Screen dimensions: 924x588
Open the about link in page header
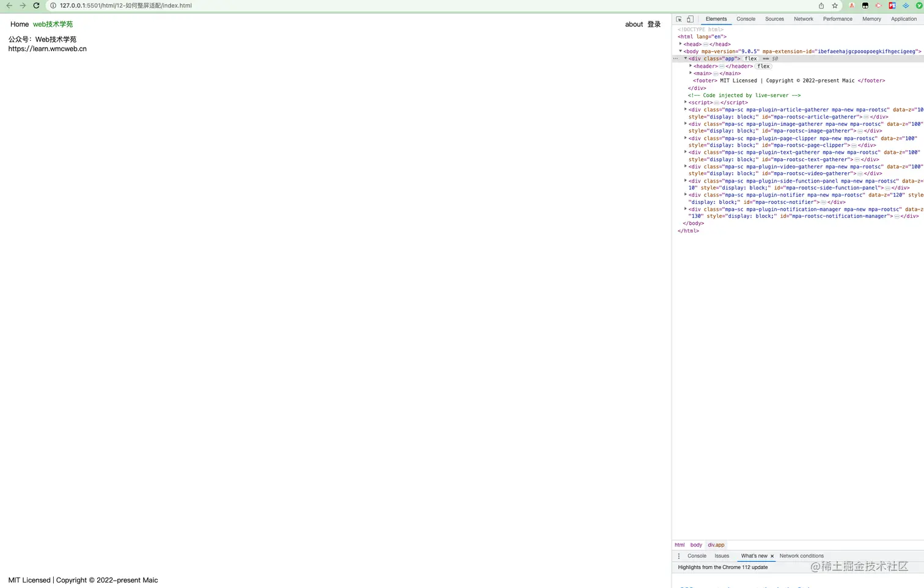click(x=634, y=24)
